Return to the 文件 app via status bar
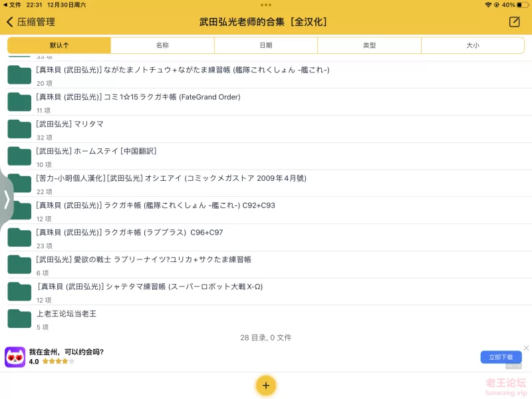 12,5
